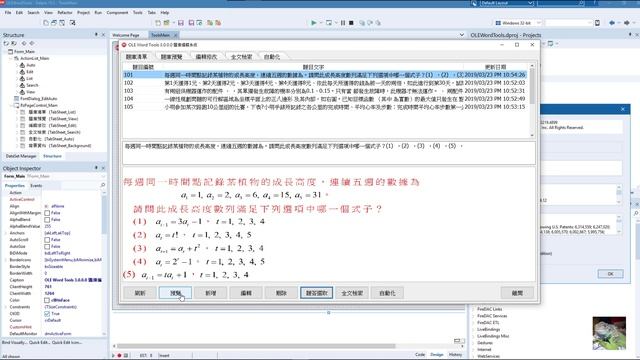Toggle the AlignWithMargins checkbox
This screenshot has height=360, width=640.
pos(47,213)
